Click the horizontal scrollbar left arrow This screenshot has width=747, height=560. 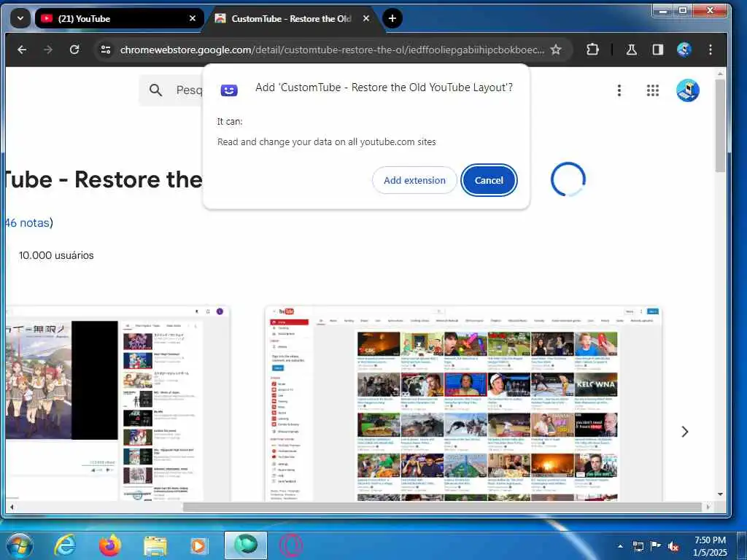(x=12, y=507)
